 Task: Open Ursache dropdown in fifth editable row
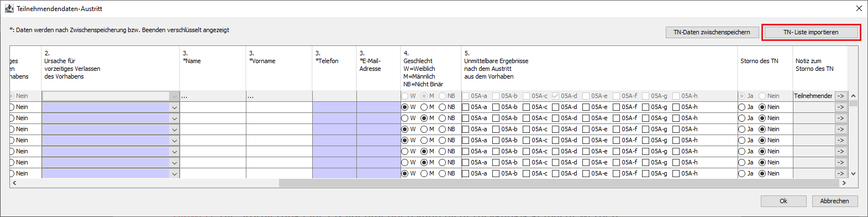coord(174,151)
